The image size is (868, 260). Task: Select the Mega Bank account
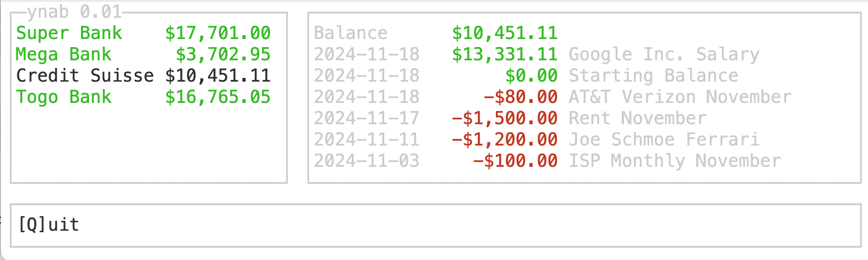(143, 55)
